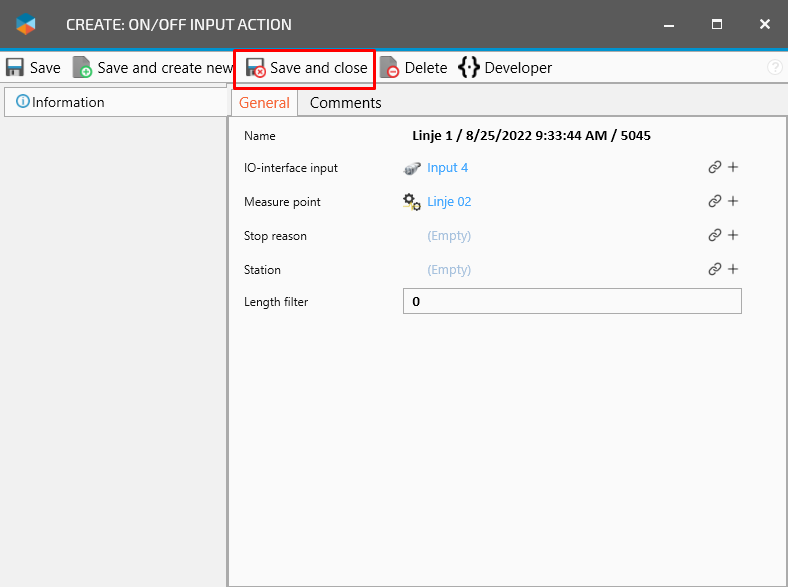Click the Length filter input field
This screenshot has width=788, height=587.
pos(571,302)
